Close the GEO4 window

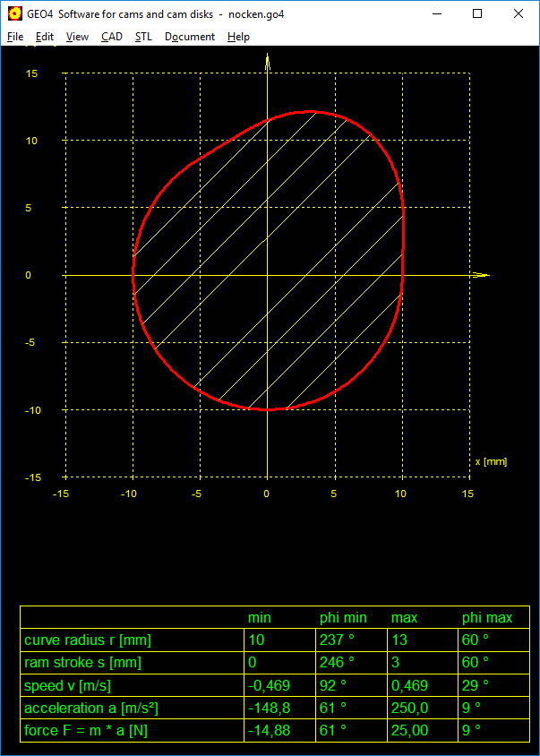(x=519, y=14)
